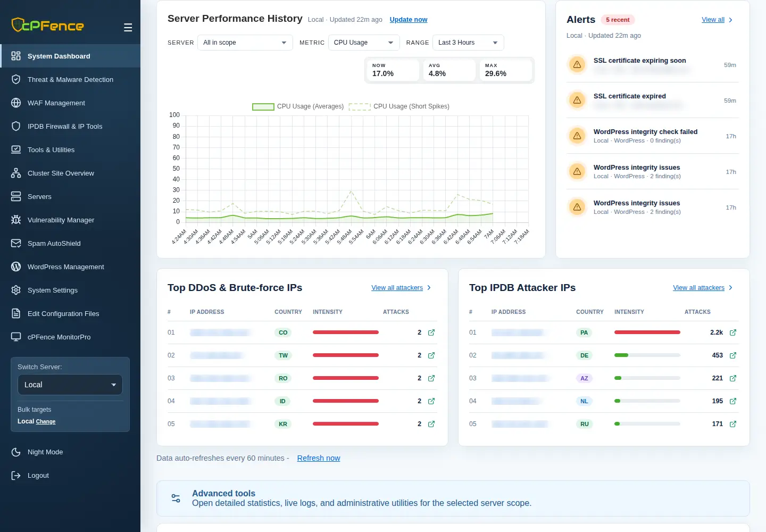The height and width of the screenshot is (532, 766).
Task: Click the Update now link
Action: 409,20
